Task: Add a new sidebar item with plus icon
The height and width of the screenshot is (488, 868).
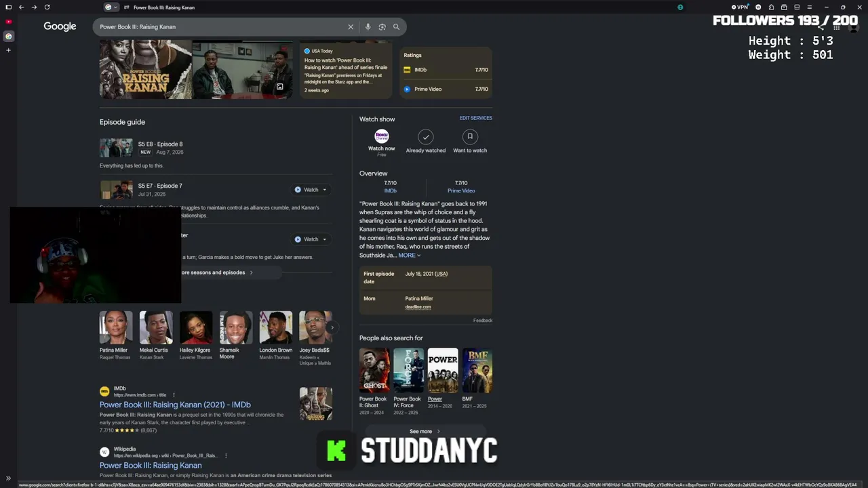Action: [x=8, y=50]
